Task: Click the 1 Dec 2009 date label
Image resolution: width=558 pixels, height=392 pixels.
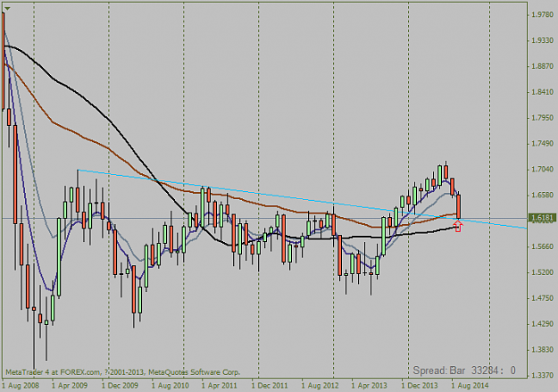Action: (120, 386)
